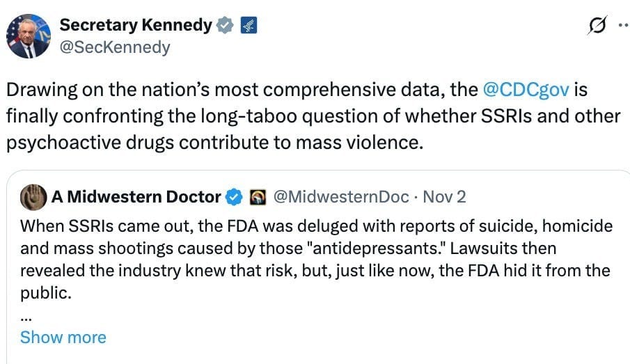Click the truncation ellipsis above Show more
Viewport: 630px width, 364px height.
[26, 318]
